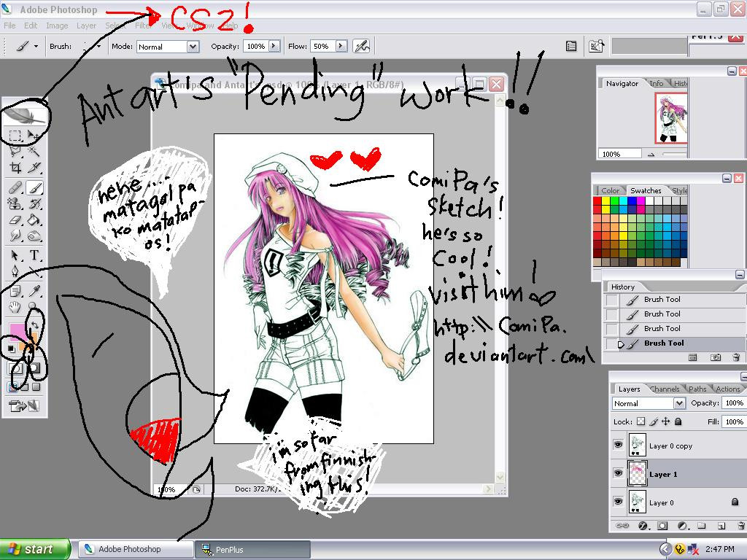Select the History Brush tool

point(34,204)
